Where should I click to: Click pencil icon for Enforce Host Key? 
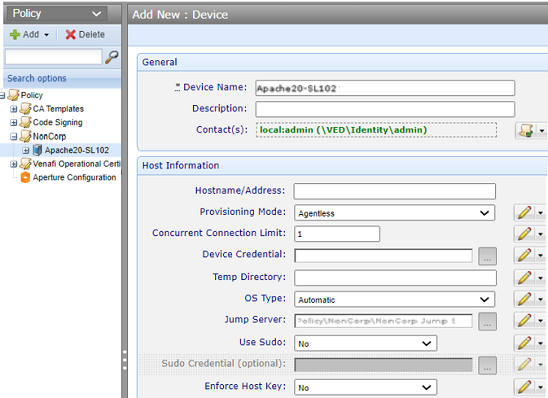(525, 387)
